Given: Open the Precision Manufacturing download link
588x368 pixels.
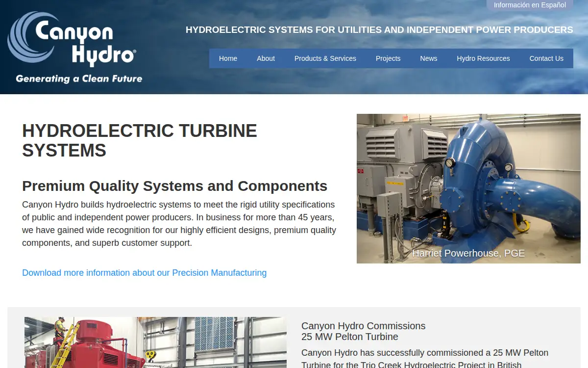Looking at the screenshot, I should (145, 273).
